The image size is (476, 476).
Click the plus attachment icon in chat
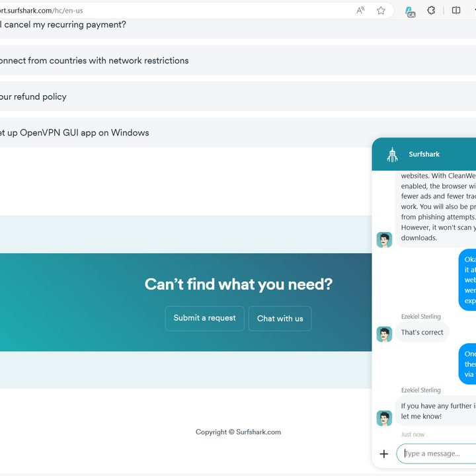point(383,454)
